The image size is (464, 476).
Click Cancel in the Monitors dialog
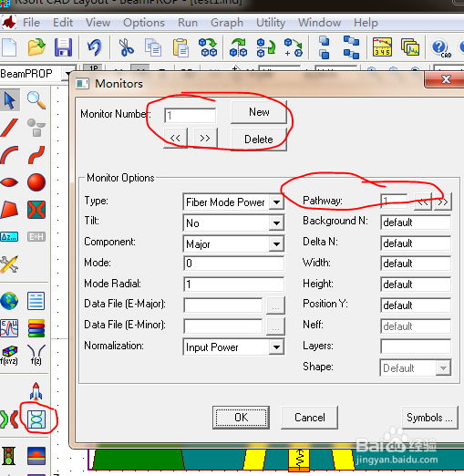point(310,418)
